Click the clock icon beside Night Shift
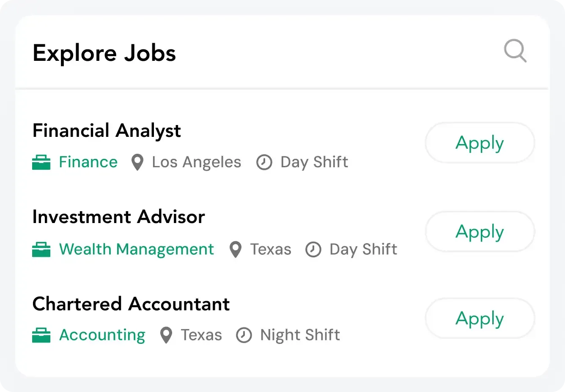The height and width of the screenshot is (392, 565). click(244, 335)
